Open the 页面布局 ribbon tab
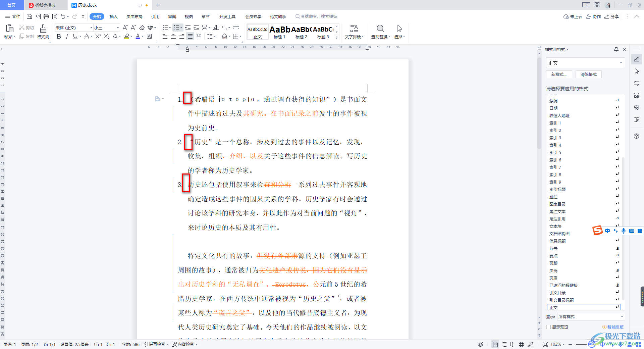The image size is (644, 349). tap(134, 16)
